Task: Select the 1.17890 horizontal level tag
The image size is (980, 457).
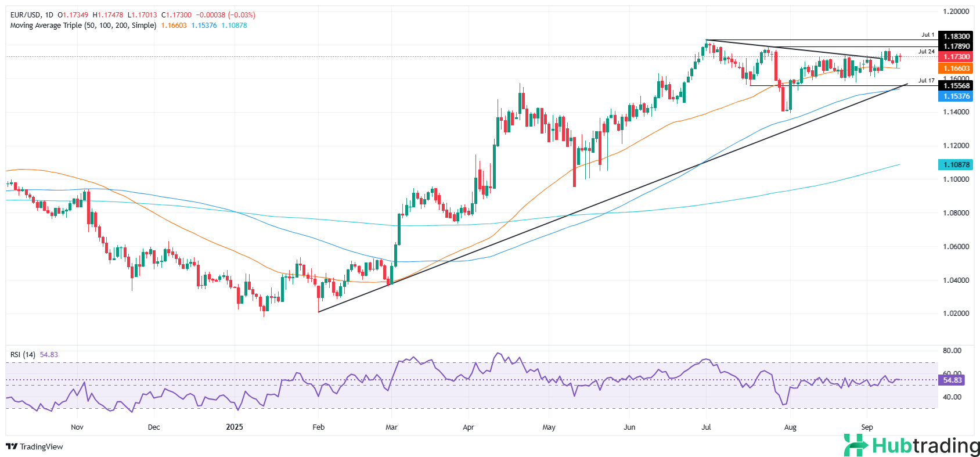Action: [956, 46]
